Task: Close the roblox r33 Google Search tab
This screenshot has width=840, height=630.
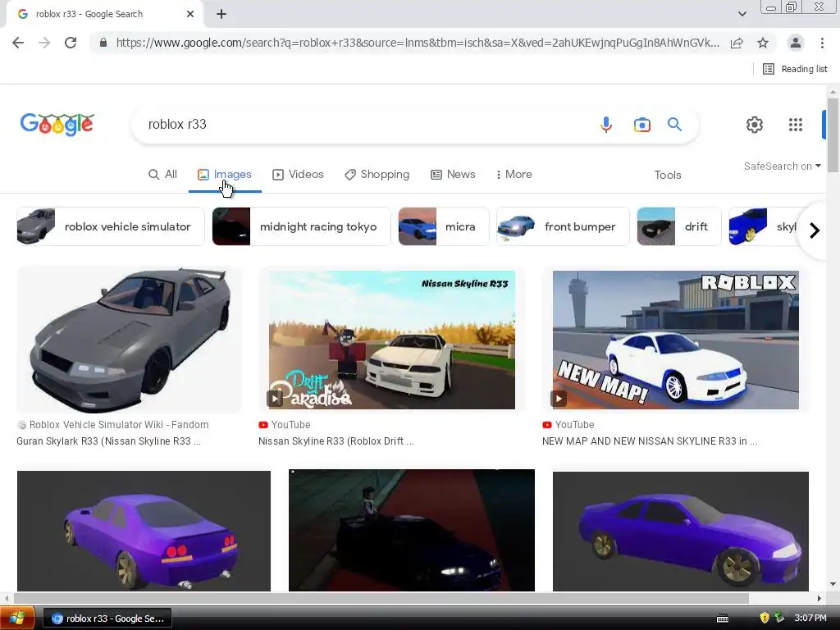Action: click(x=190, y=15)
